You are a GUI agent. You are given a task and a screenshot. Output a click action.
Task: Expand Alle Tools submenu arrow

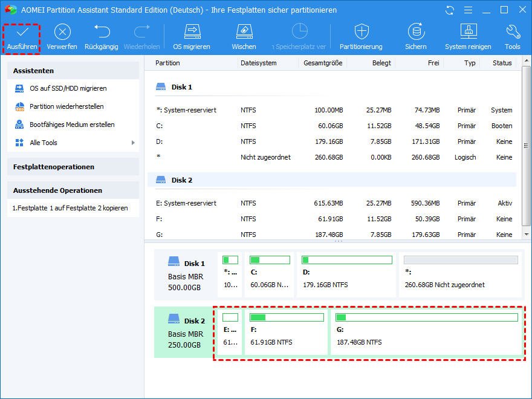[133, 143]
